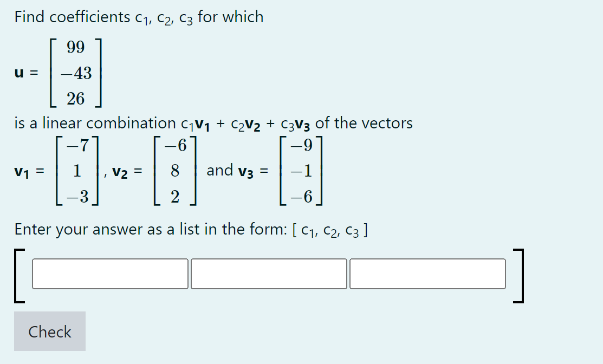
Task: Click the vector v2 column matrix
Action: [176, 171]
